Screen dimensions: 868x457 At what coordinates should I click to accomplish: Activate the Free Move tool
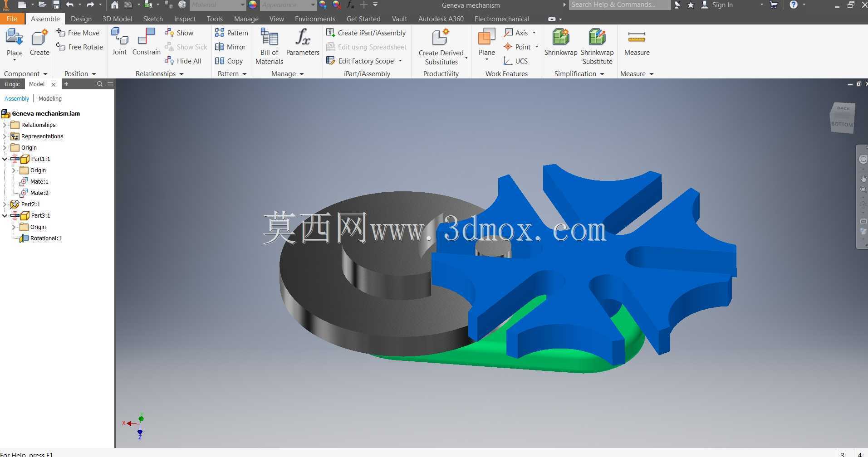78,33
